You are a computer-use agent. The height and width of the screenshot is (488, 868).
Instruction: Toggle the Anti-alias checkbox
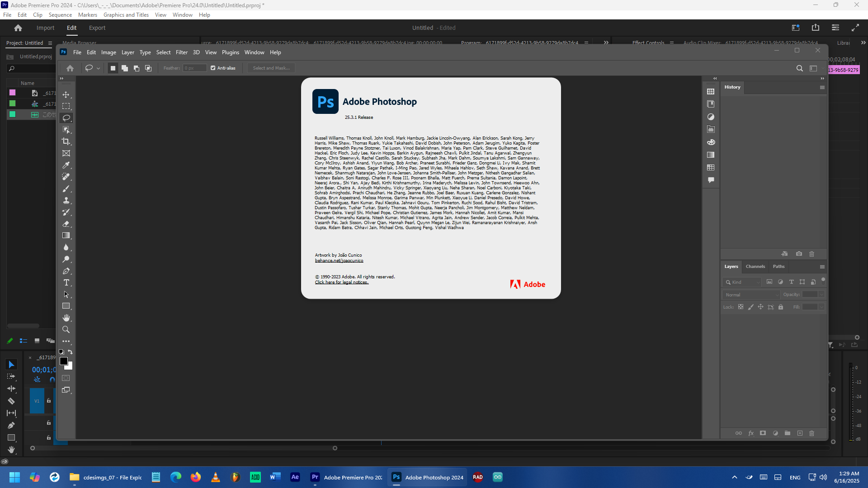(213, 68)
